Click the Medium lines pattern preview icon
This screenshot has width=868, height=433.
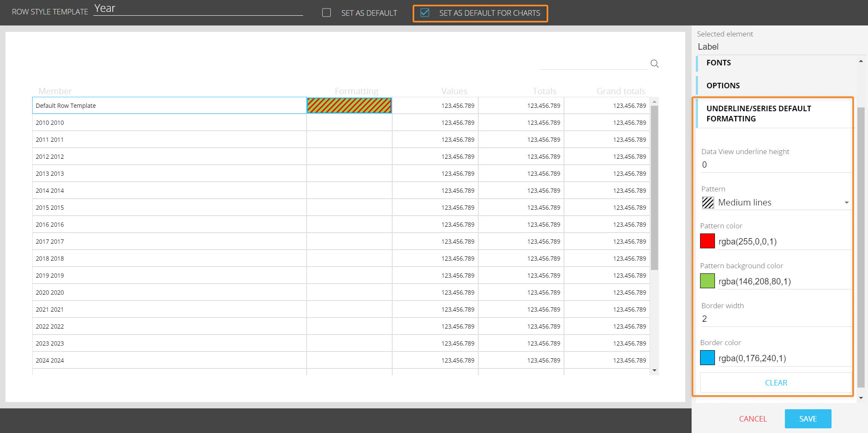tap(708, 202)
